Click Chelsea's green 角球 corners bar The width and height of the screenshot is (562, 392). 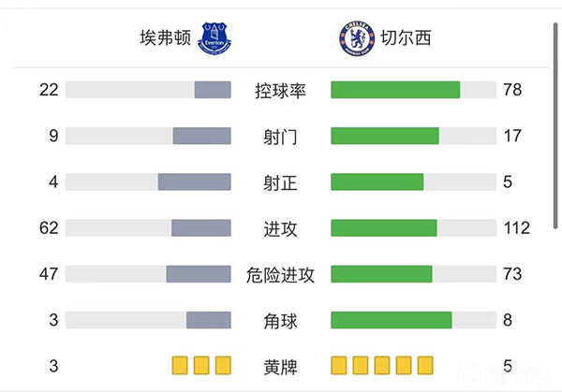click(392, 320)
